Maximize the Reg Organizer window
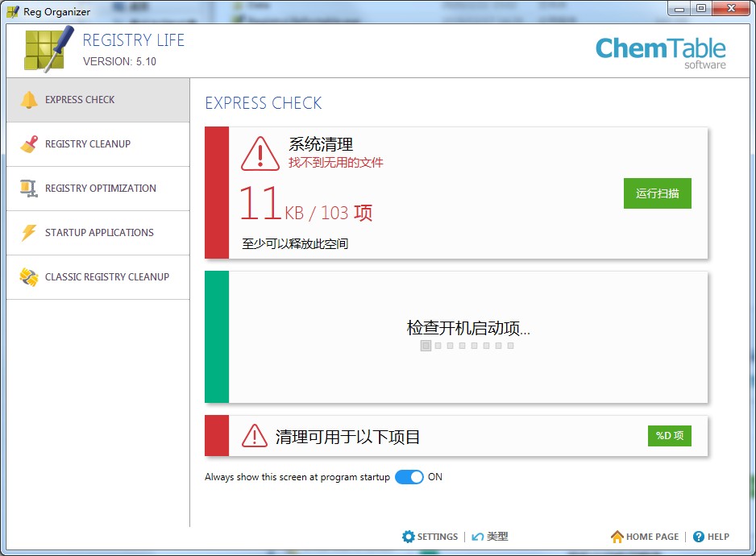 [x=701, y=9]
